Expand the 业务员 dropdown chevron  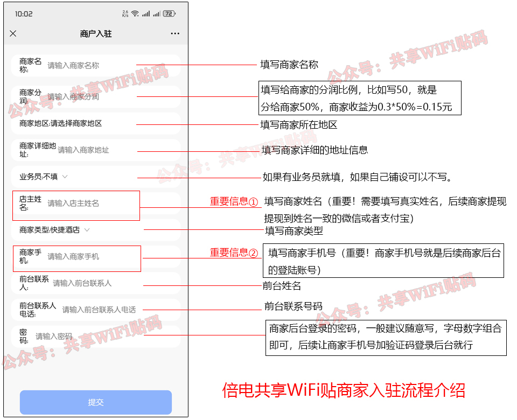pos(65,176)
